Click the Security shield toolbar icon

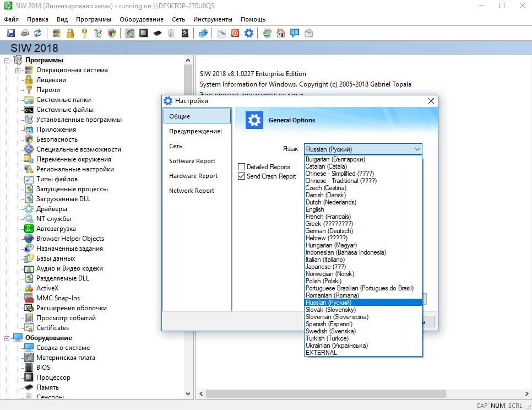(x=112, y=33)
